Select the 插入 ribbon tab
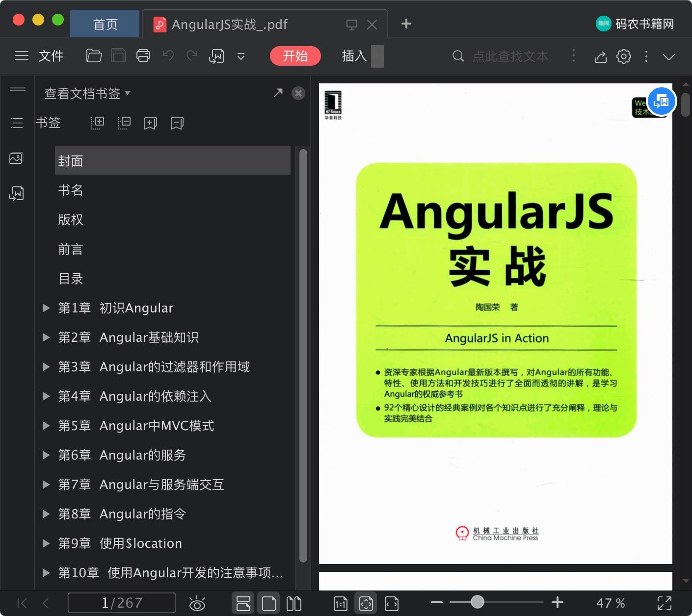 (354, 56)
